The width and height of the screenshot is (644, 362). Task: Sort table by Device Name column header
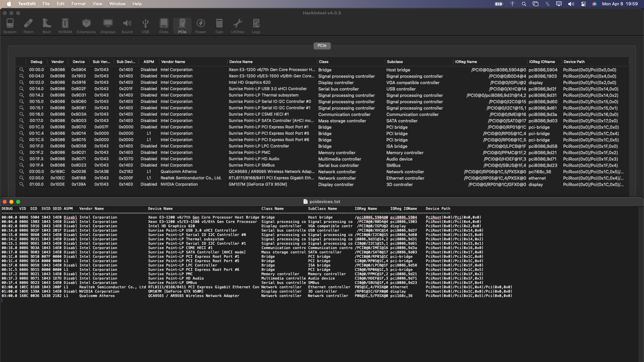pyautogui.click(x=241, y=62)
